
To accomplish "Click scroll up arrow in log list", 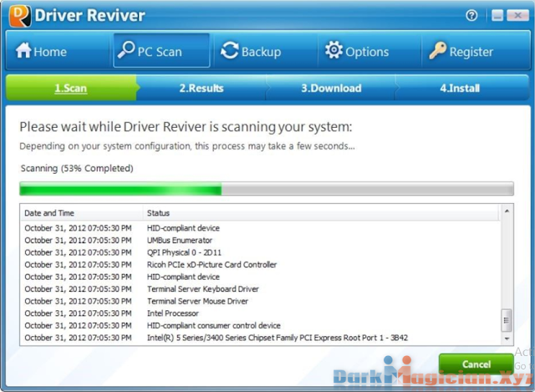I will coord(507,211).
